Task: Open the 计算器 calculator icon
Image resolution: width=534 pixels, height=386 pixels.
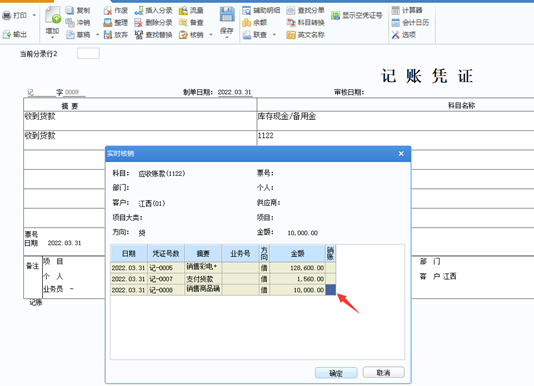Action: click(x=395, y=11)
